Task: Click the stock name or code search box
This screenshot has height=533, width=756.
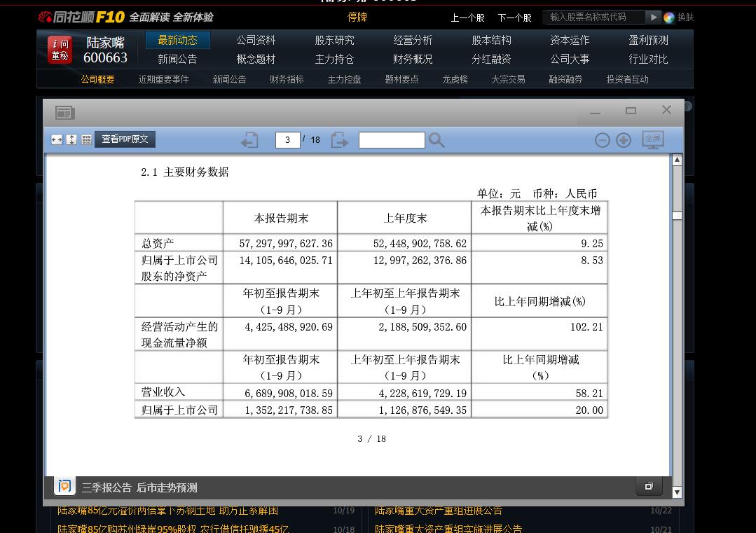Action: (x=594, y=18)
